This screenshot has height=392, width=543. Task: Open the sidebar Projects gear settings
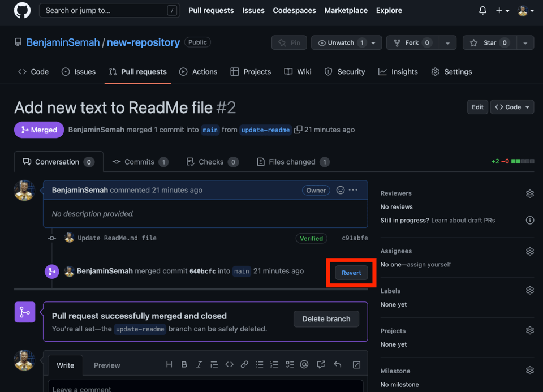click(530, 330)
